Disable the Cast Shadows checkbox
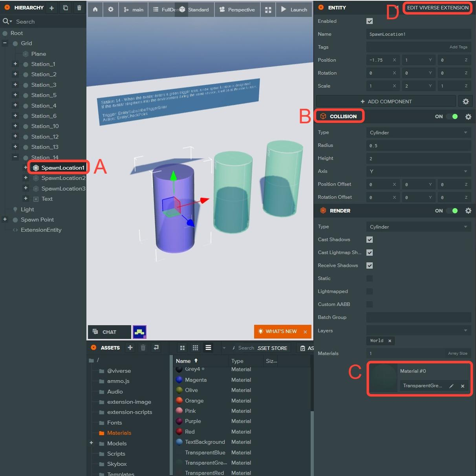The height and width of the screenshot is (476, 476). (370, 240)
